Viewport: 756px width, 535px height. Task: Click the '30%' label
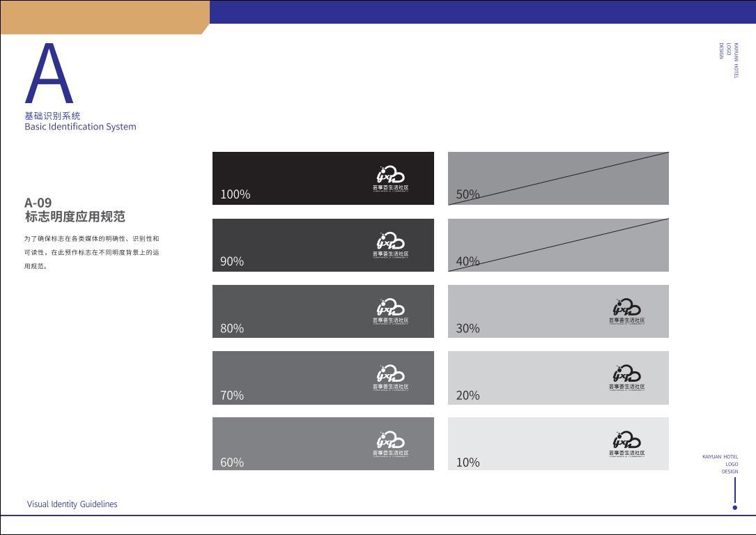[x=468, y=328]
